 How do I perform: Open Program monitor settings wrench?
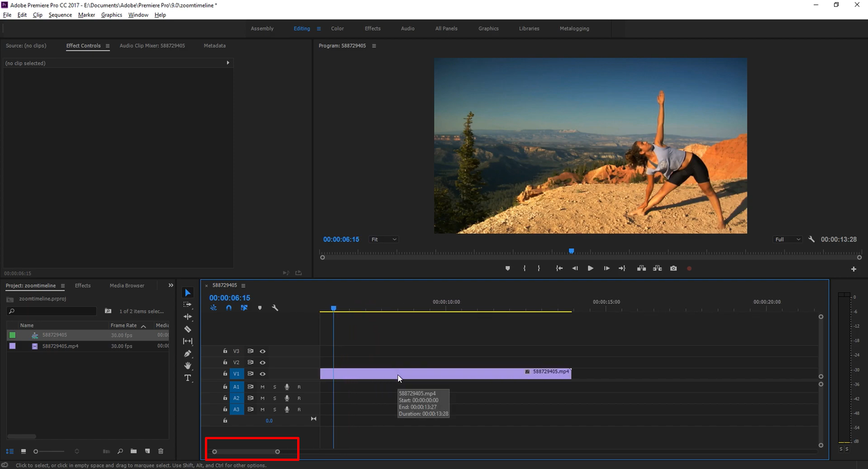(x=812, y=239)
